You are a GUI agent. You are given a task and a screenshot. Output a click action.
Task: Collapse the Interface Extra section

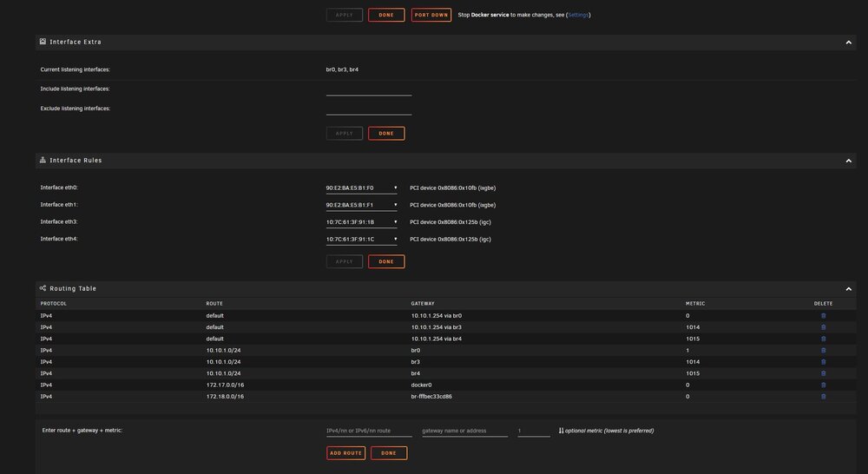tap(848, 43)
